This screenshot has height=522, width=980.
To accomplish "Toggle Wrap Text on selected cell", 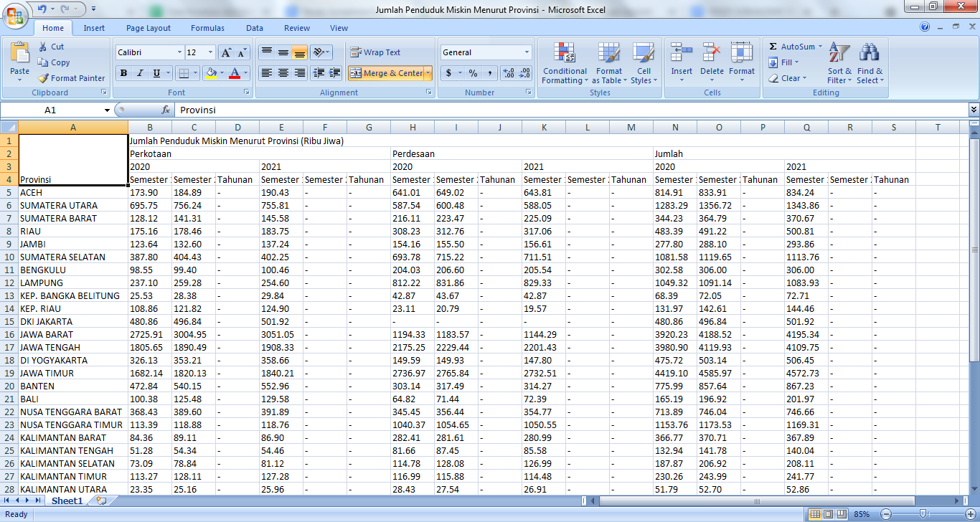I will click(375, 52).
